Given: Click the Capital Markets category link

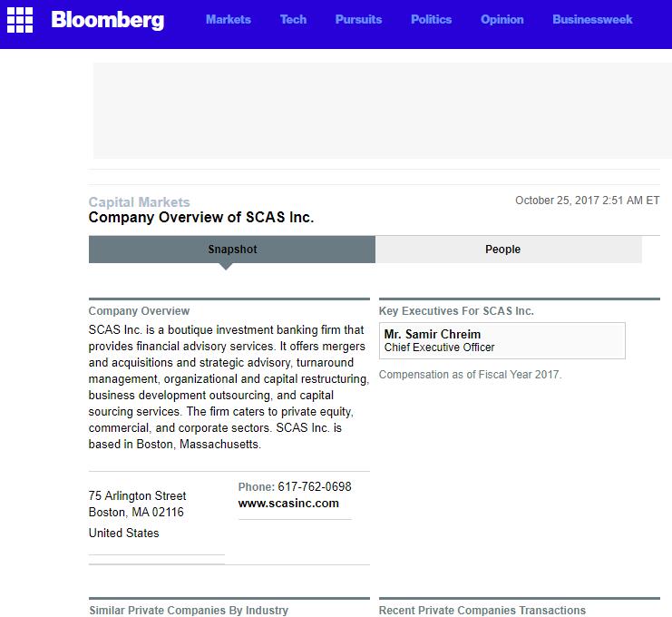Looking at the screenshot, I should [140, 202].
